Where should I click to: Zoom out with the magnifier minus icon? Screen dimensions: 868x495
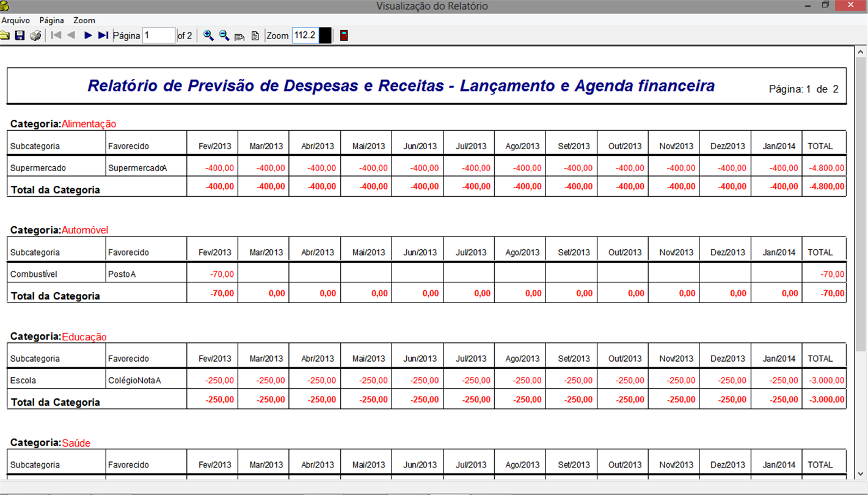point(224,35)
